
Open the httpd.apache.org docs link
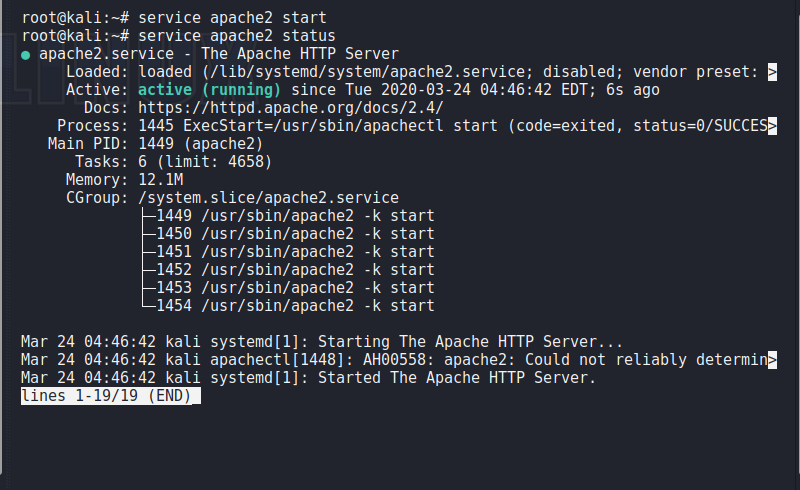tap(291, 108)
